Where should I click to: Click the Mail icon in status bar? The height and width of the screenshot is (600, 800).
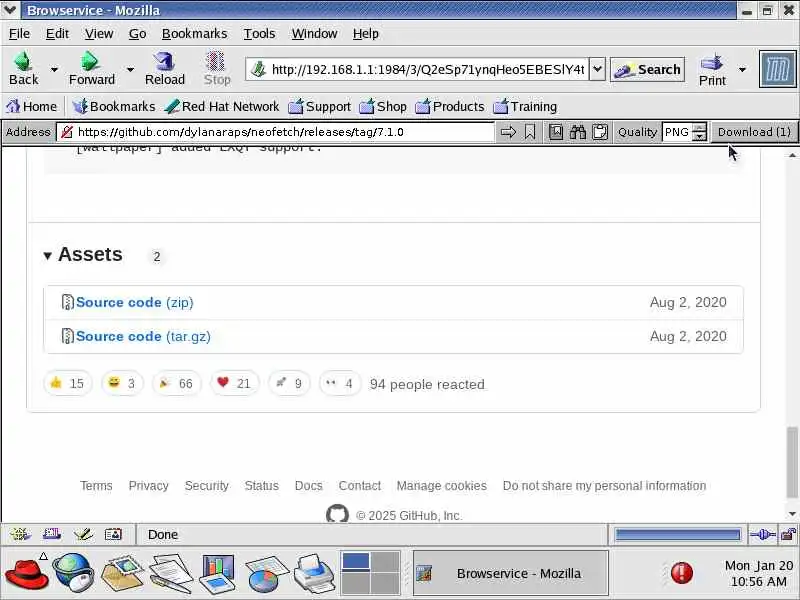[x=52, y=535]
